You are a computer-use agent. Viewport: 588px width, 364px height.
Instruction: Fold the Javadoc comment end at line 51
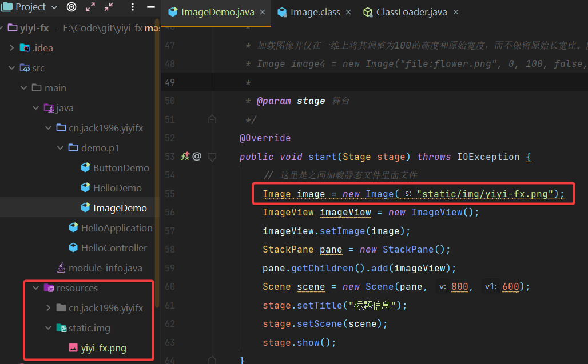(212, 119)
